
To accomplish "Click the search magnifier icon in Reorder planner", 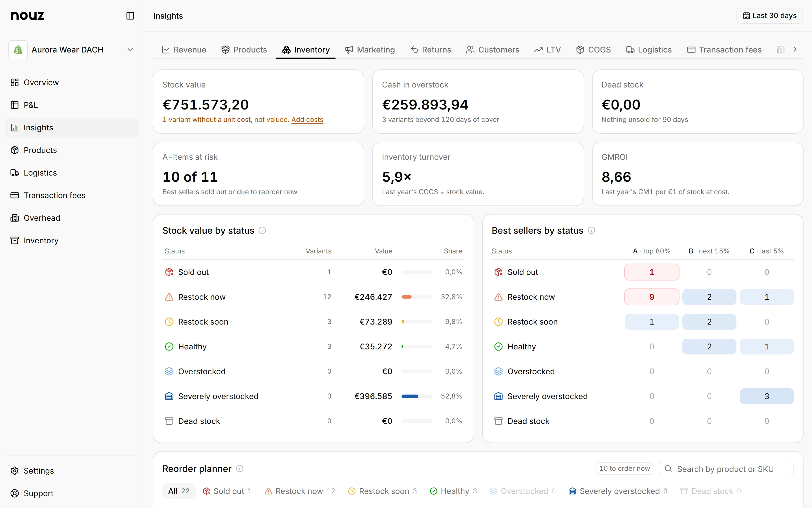I will (668, 469).
